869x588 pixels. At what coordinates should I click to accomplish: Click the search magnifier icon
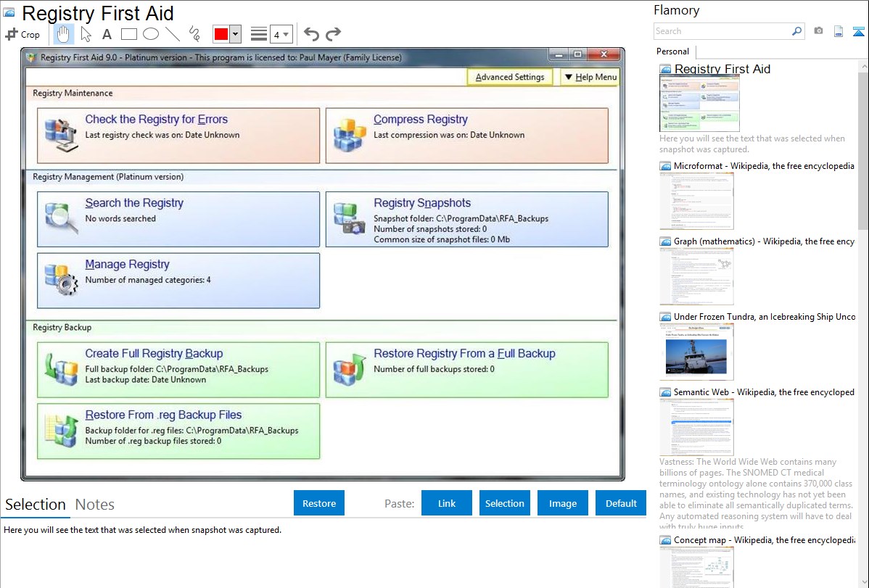pos(796,31)
